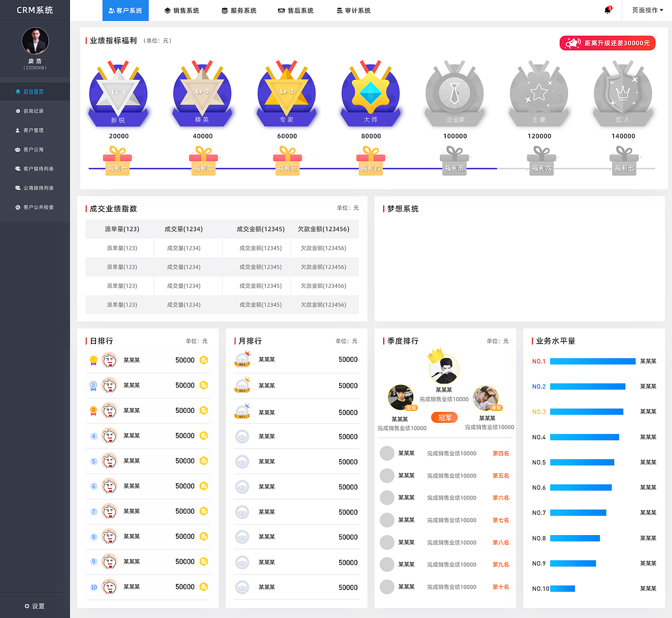The width and height of the screenshot is (672, 618).
Task: Click the 成交量(1234) header cell
Action: pos(184,229)
